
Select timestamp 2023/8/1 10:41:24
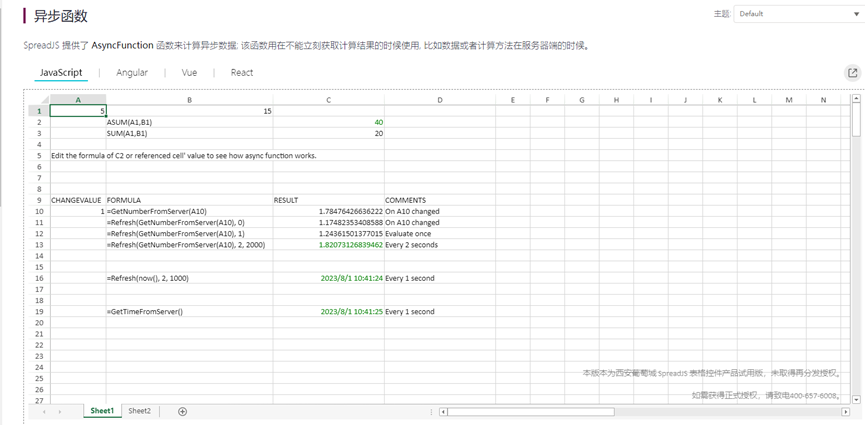[x=329, y=278]
